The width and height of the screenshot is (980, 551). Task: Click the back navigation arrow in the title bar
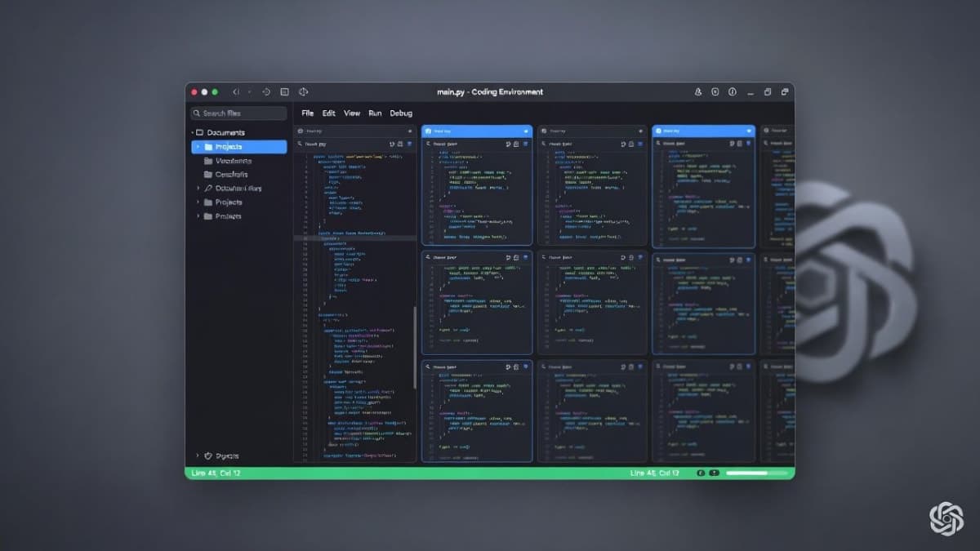(x=234, y=91)
